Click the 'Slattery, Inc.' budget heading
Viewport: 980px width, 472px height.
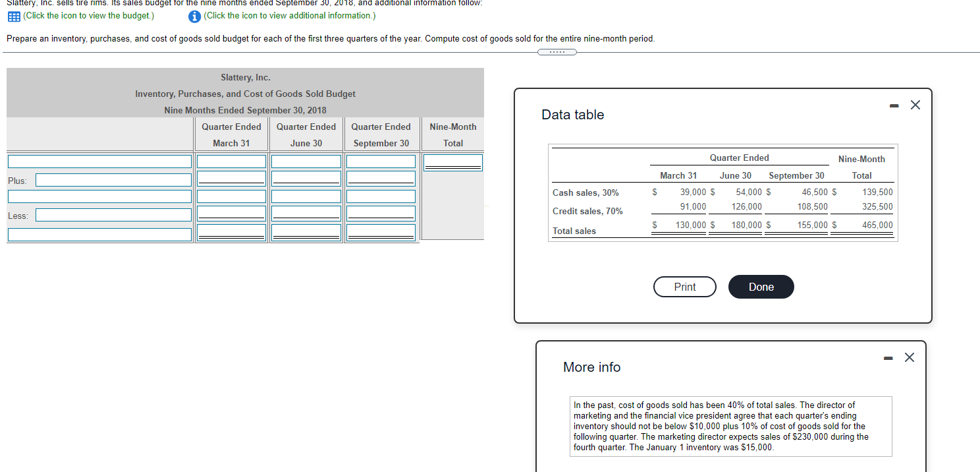tap(245, 78)
